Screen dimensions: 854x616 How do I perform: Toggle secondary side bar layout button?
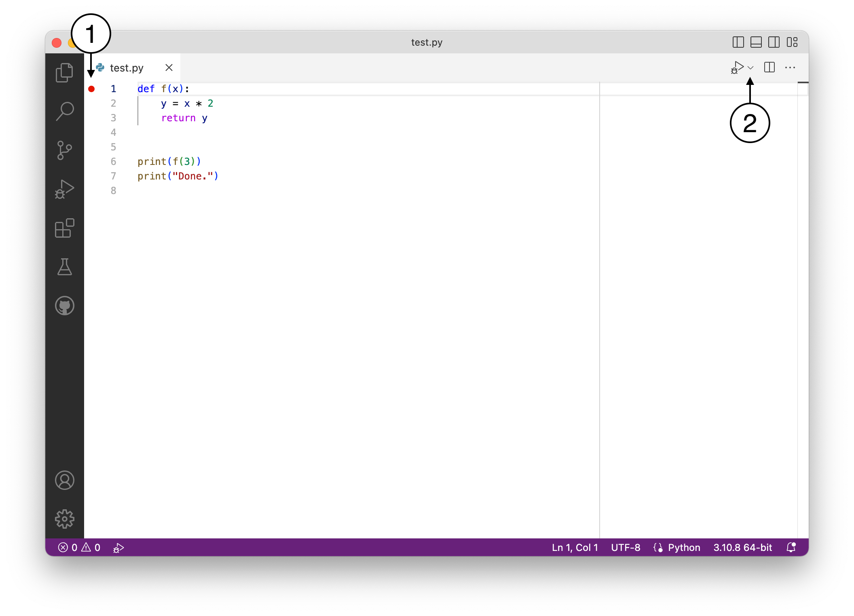[x=774, y=42]
